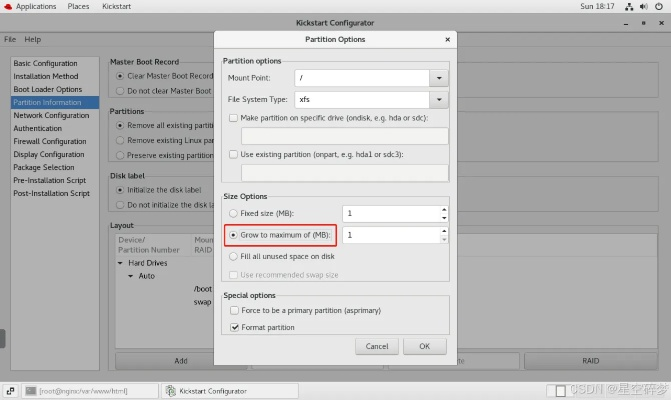The image size is (671, 400).
Task: Uncheck the Format partition checkbox
Action: click(x=234, y=327)
